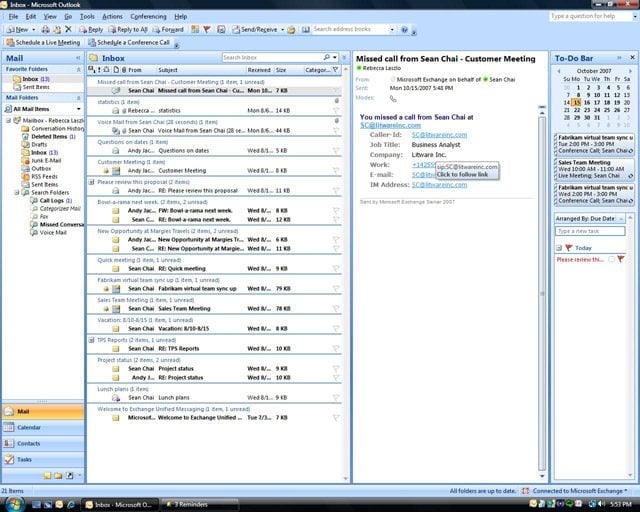Click the Search Inbox input field
Viewport: 640px width, 512px height.
[x=272, y=58]
